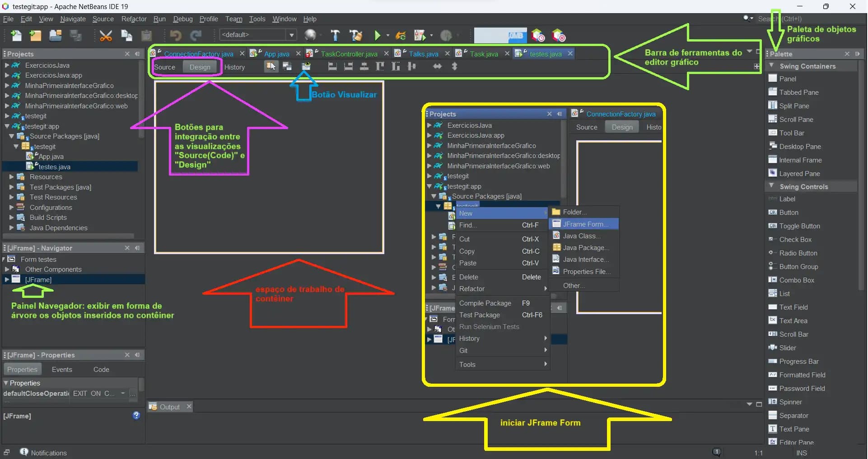868x459 pixels.
Task: Switch editor to Source view
Action: (164, 67)
